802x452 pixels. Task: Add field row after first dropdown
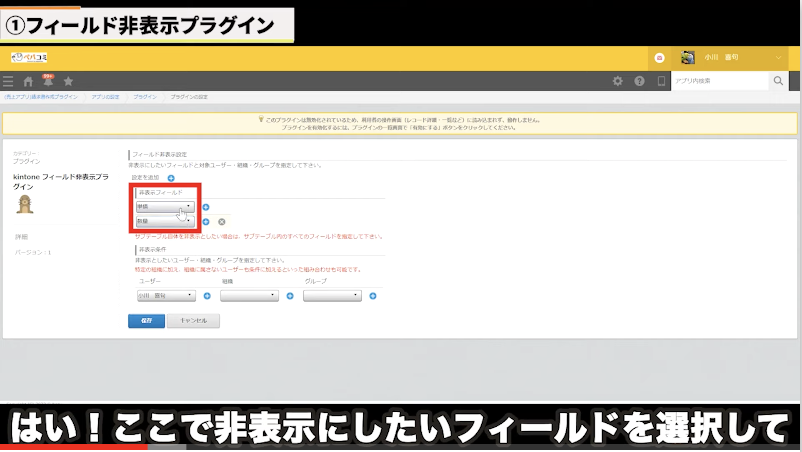(x=205, y=207)
